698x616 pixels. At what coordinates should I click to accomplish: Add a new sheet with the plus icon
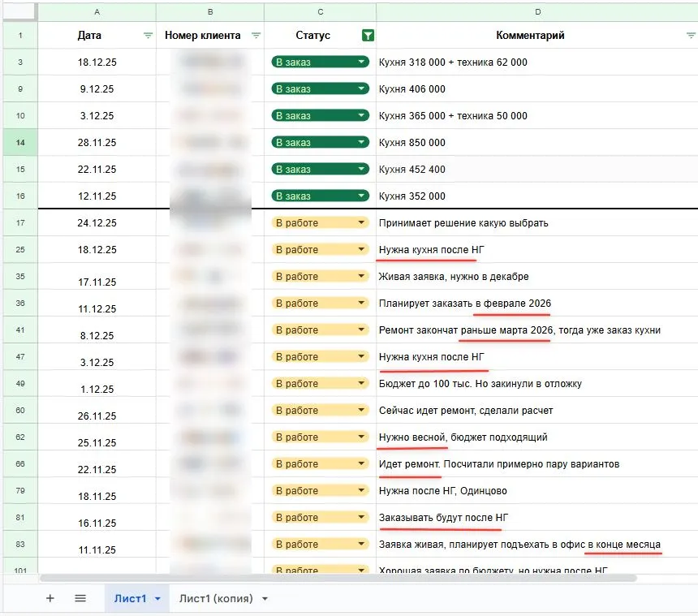pyautogui.click(x=50, y=598)
